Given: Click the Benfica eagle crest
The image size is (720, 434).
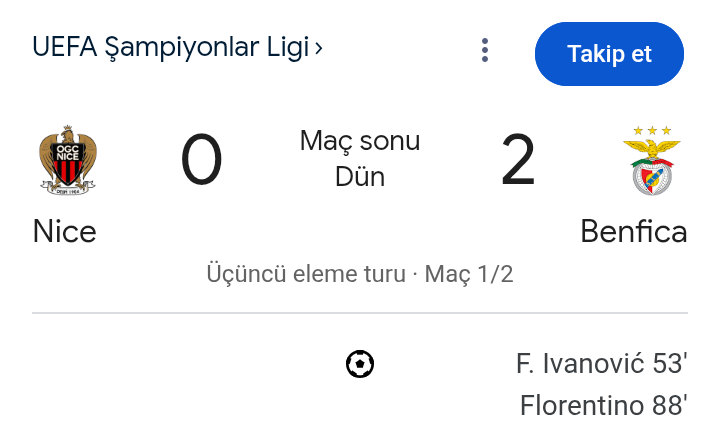Looking at the screenshot, I should 652,166.
